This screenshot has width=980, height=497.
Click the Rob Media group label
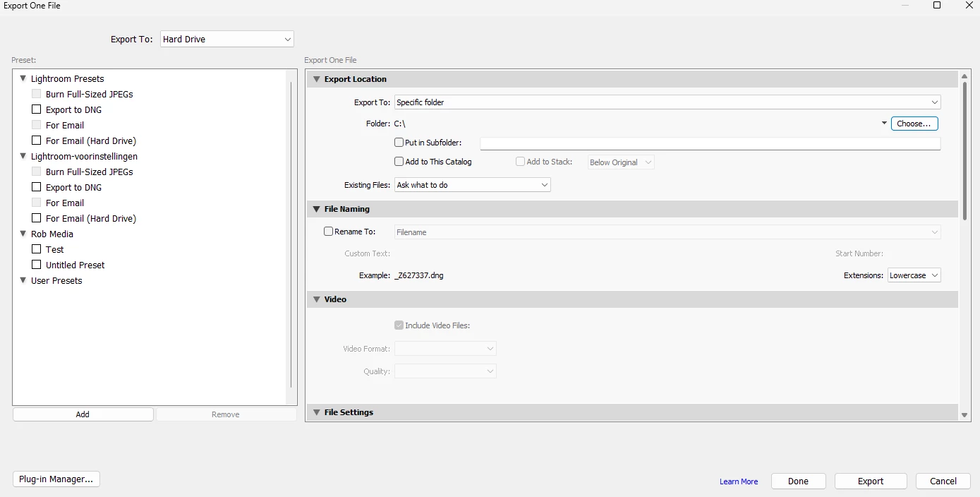pos(52,234)
